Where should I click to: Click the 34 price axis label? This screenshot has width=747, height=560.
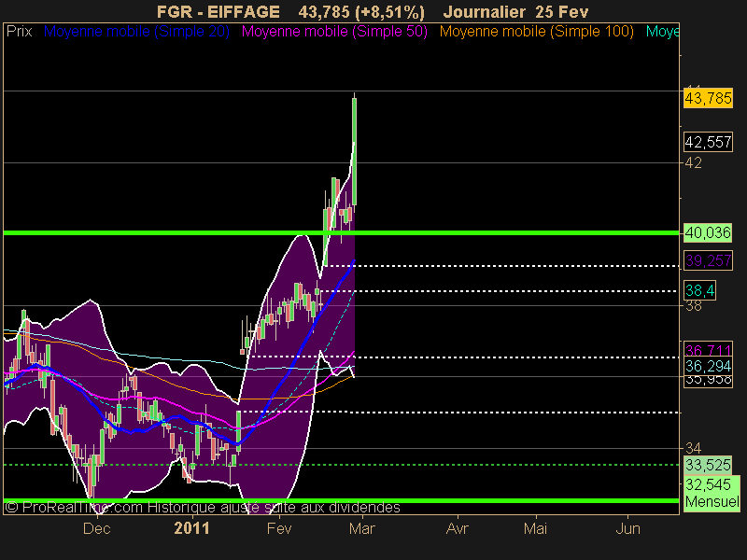tap(693, 448)
